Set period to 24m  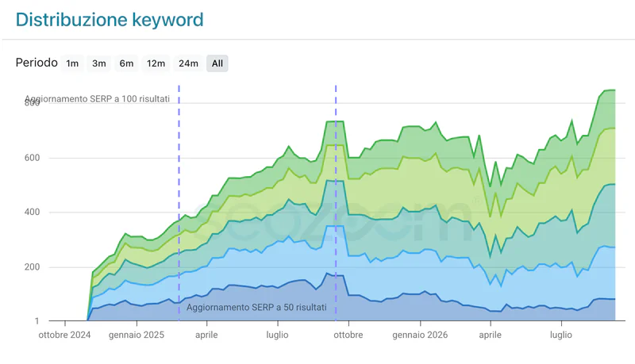(x=188, y=63)
